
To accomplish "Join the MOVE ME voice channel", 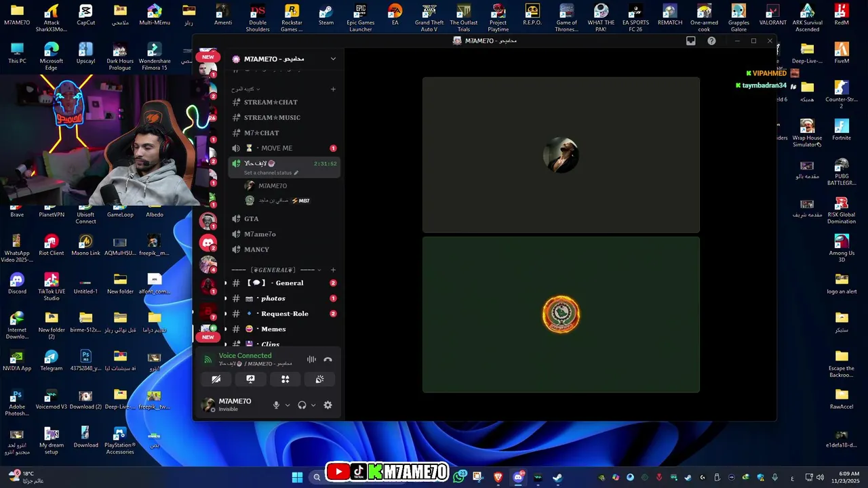I will pos(284,148).
